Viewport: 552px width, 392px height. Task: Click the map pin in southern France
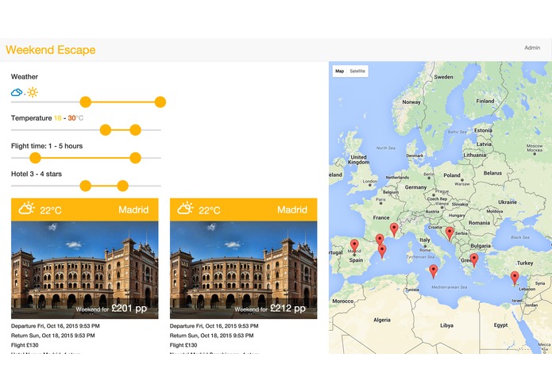click(x=394, y=230)
